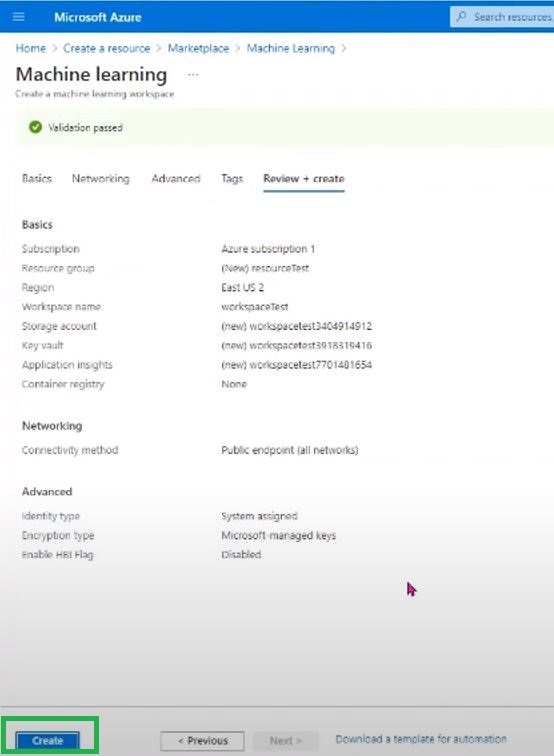
Task: Select the Review + create tab
Action: [x=304, y=178]
